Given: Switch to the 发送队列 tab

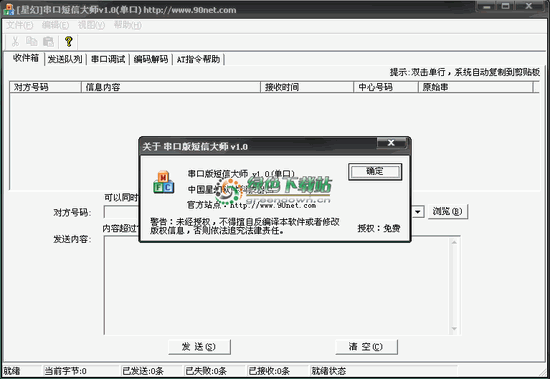Looking at the screenshot, I should [65, 59].
